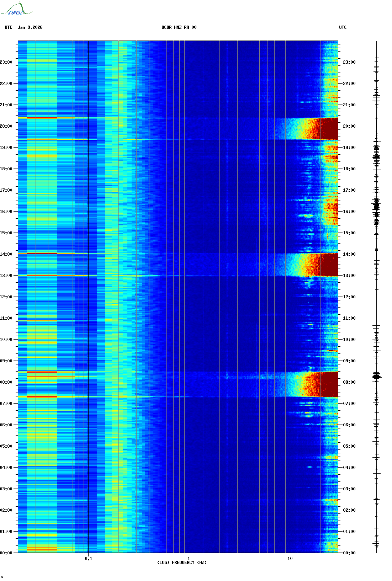Click the right-axis '10:00' time label
This screenshot has height=581, width=392.
tap(349, 340)
